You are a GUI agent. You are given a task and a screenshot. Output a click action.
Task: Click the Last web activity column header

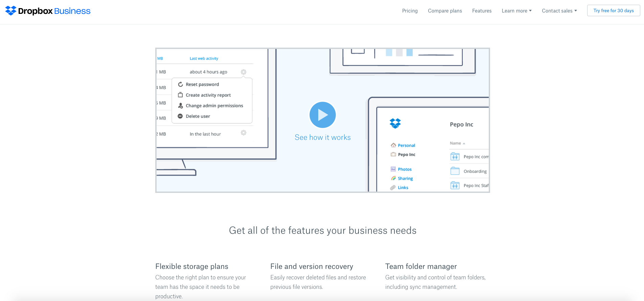point(204,58)
